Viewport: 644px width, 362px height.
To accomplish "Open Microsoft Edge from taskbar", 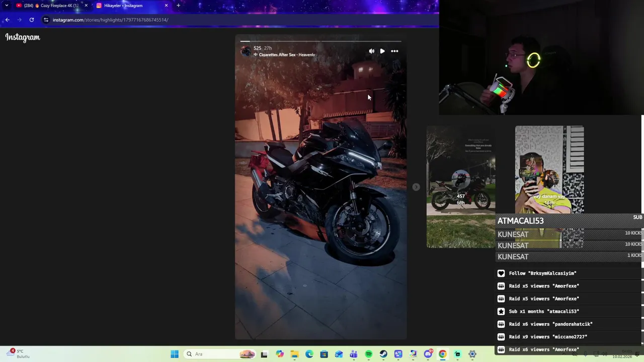I will (x=309, y=354).
